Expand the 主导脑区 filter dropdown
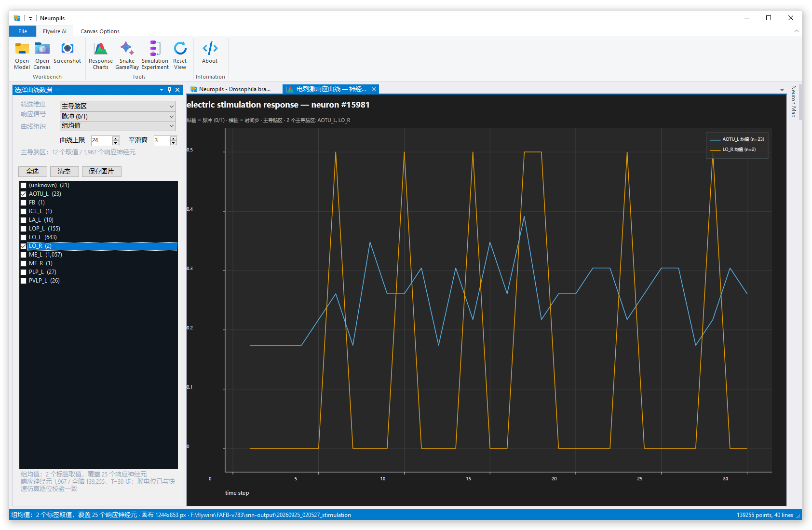 [x=118, y=106]
